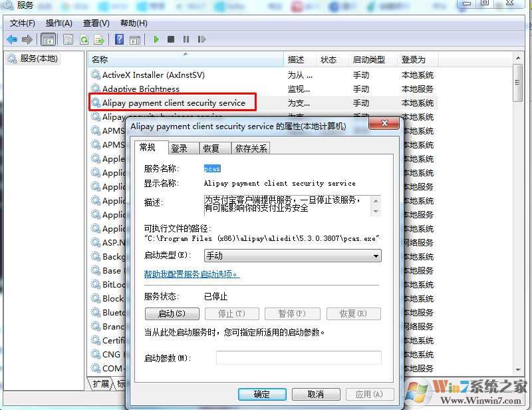
Task: Click 启动(S) button
Action: 172,313
